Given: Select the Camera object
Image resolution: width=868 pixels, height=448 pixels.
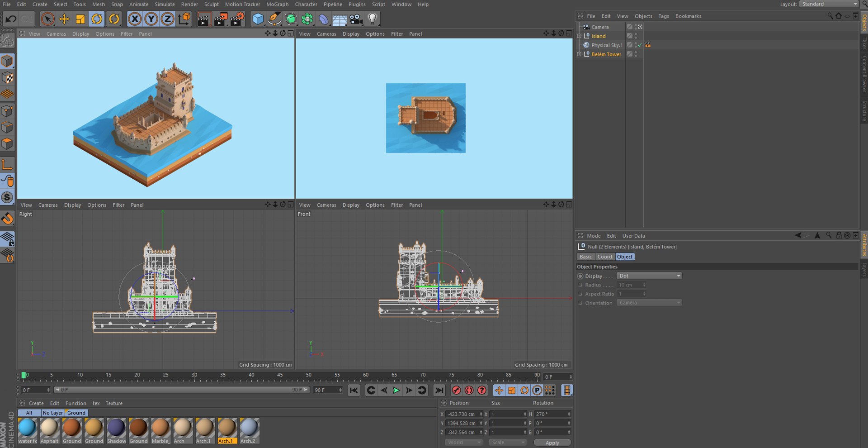Looking at the screenshot, I should pos(600,27).
